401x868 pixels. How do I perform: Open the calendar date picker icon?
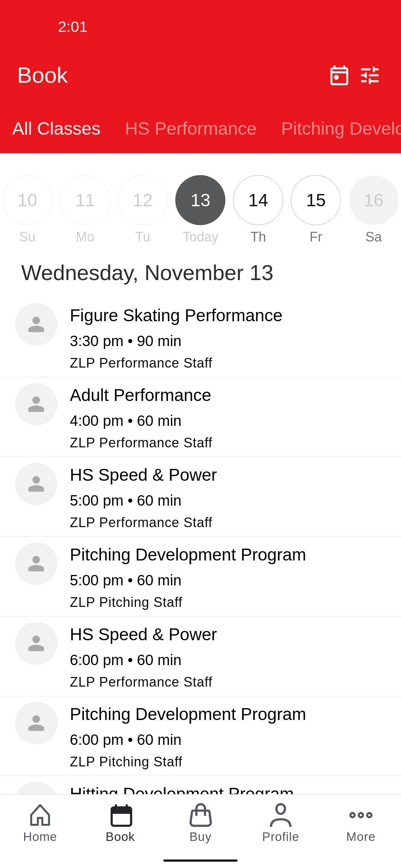[x=339, y=75]
